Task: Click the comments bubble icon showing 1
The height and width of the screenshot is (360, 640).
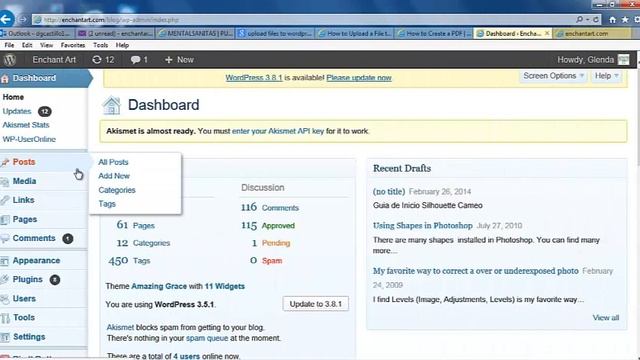Action: point(135,60)
